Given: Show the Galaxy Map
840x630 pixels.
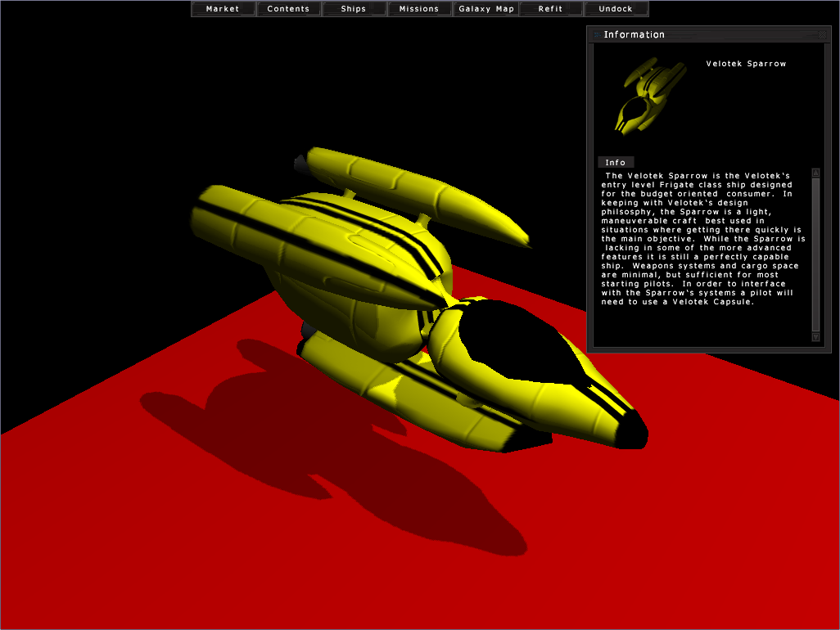Looking at the screenshot, I should [x=486, y=9].
